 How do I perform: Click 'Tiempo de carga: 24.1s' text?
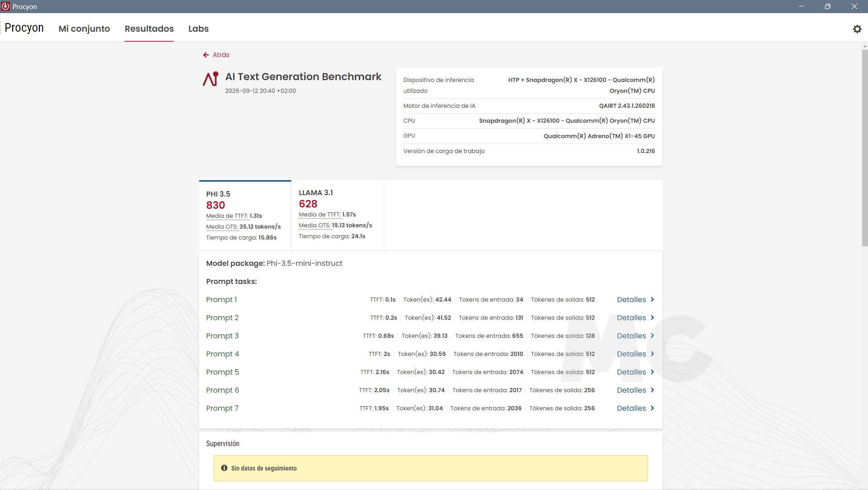(332, 236)
